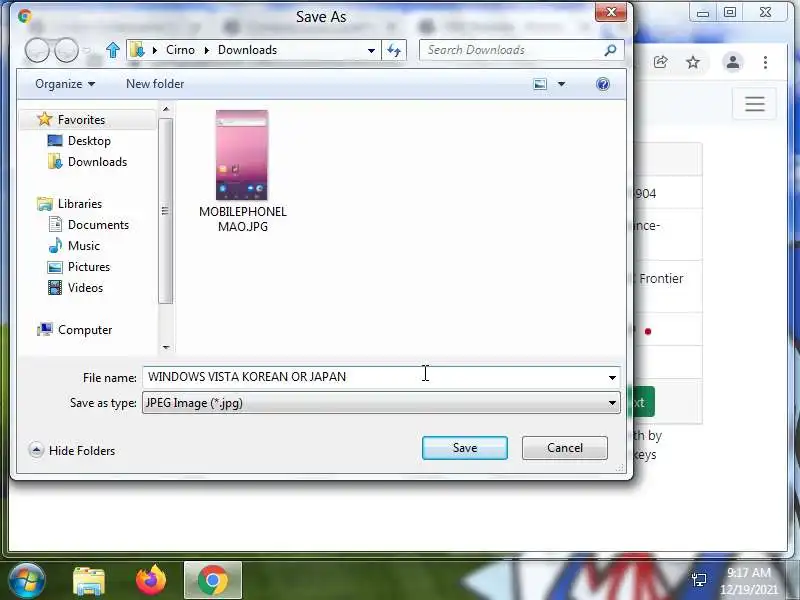Go up one folder level arrow
Viewport: 800px width, 600px height.
pos(113,50)
